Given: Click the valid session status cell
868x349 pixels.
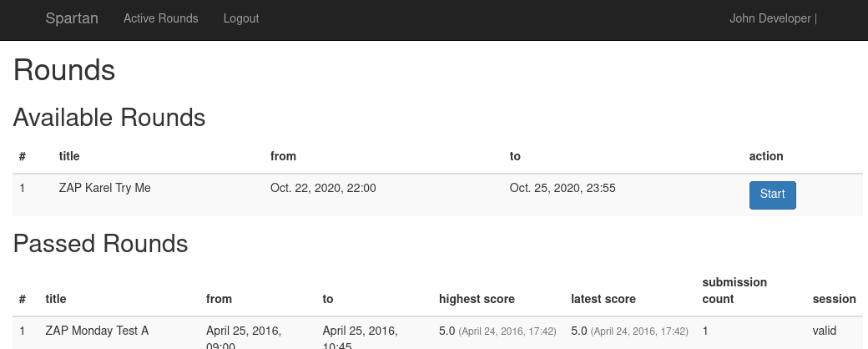Looking at the screenshot, I should point(825,331).
